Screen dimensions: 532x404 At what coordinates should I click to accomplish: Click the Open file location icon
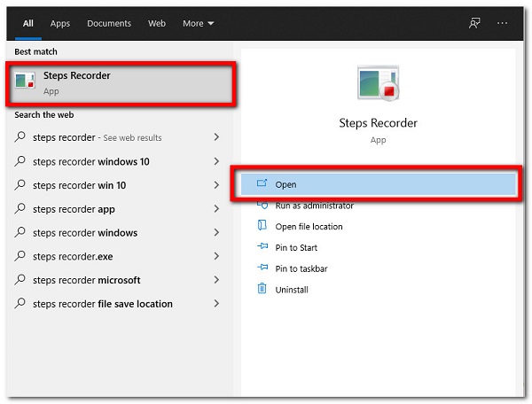click(262, 225)
